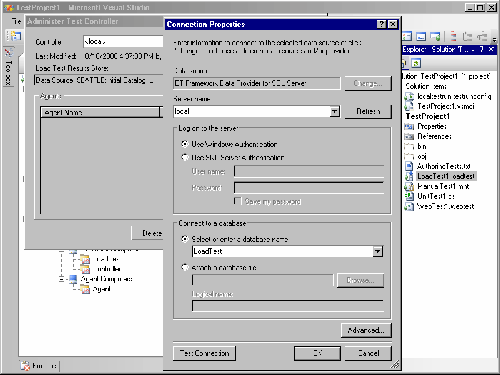Click the Solution Explorer properties toolbar icon
The width and height of the screenshot is (500, 375).
coord(404,63)
